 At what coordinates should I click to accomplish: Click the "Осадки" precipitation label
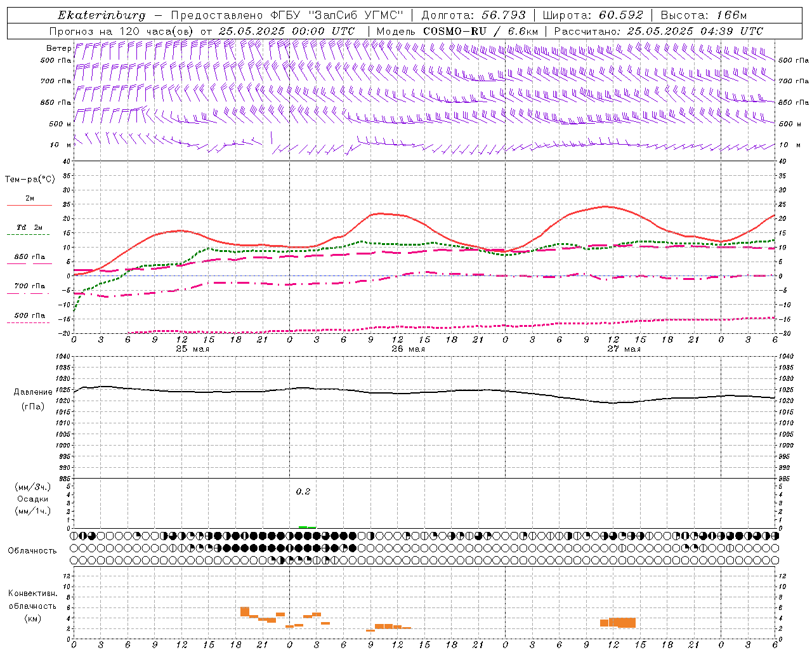(x=33, y=499)
